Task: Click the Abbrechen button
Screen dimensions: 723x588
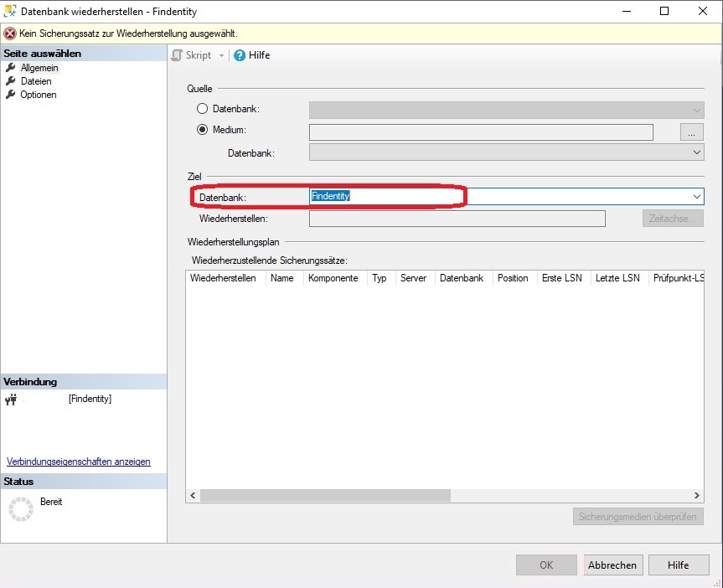Action: point(612,565)
